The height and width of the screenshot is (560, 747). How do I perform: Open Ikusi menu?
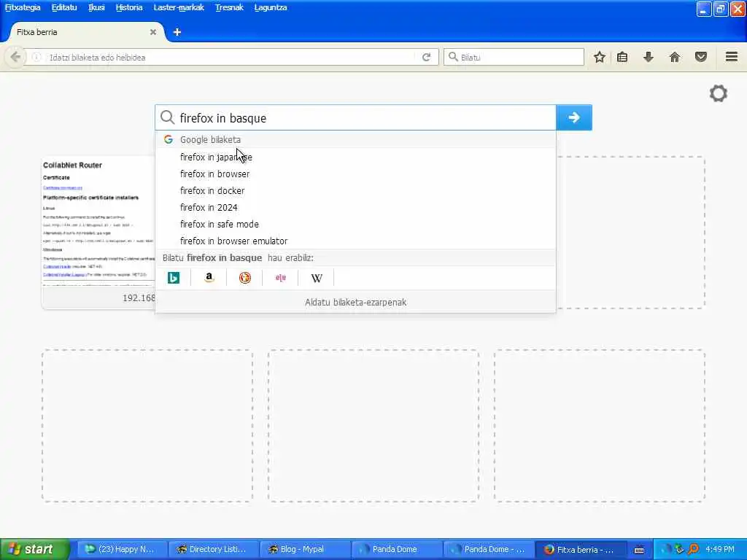coord(96,7)
